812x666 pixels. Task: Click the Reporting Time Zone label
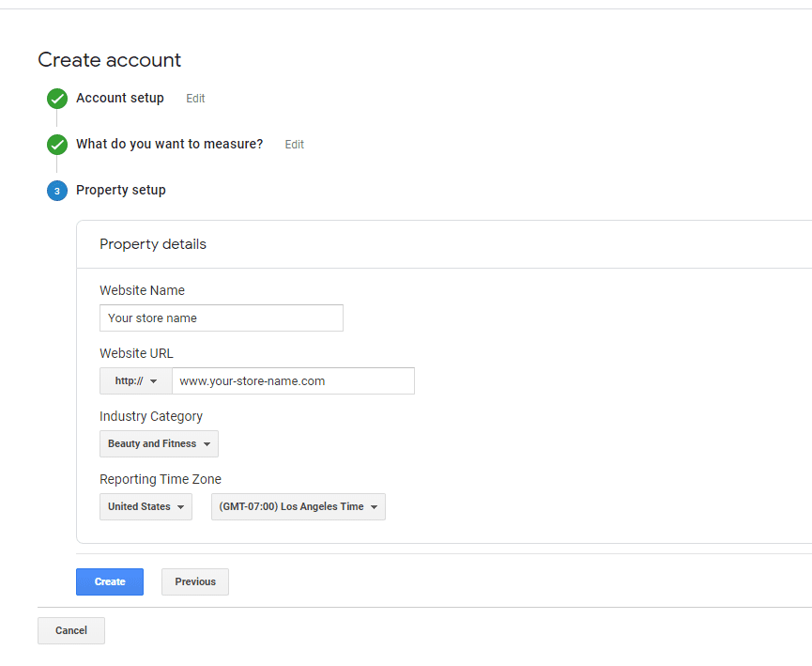pos(161,480)
